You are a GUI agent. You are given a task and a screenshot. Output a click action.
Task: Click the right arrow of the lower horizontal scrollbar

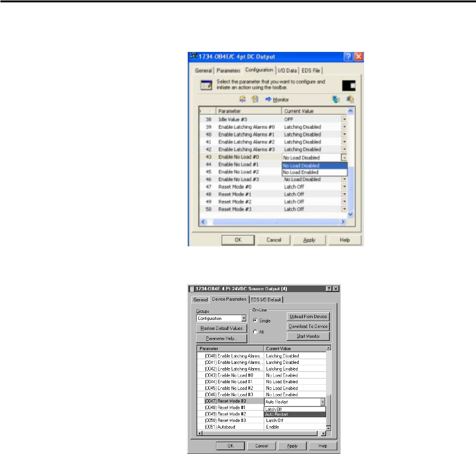[x=323, y=433]
